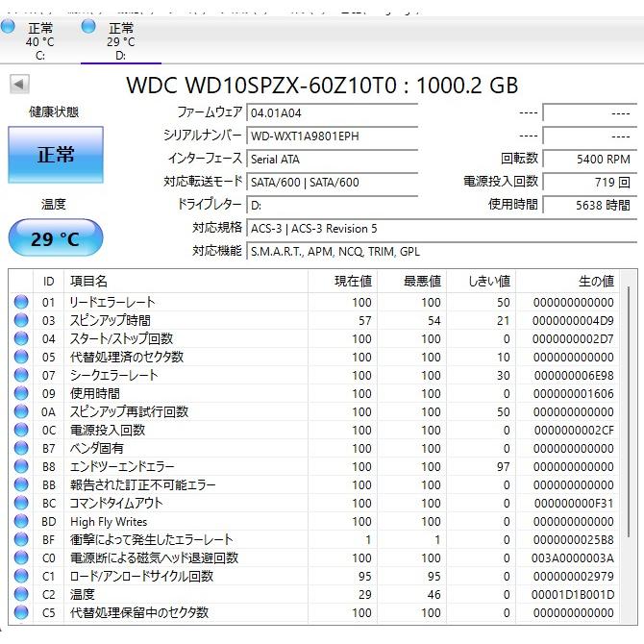This screenshot has height=644, width=644.
Task: Click the status orb for ID C1 row
Action: click(21, 576)
